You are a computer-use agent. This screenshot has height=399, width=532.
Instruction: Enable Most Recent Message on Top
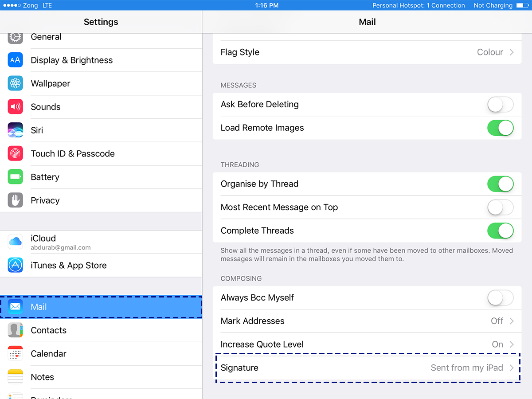click(x=501, y=207)
